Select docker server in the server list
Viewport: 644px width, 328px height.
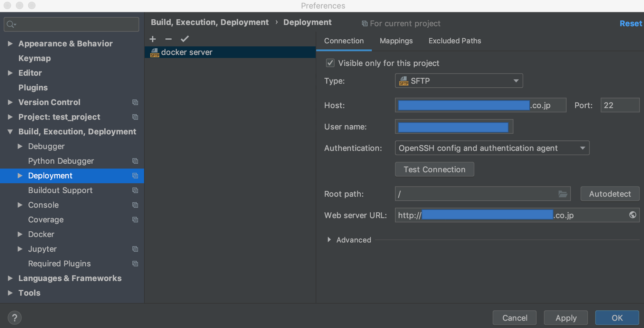[x=187, y=52]
